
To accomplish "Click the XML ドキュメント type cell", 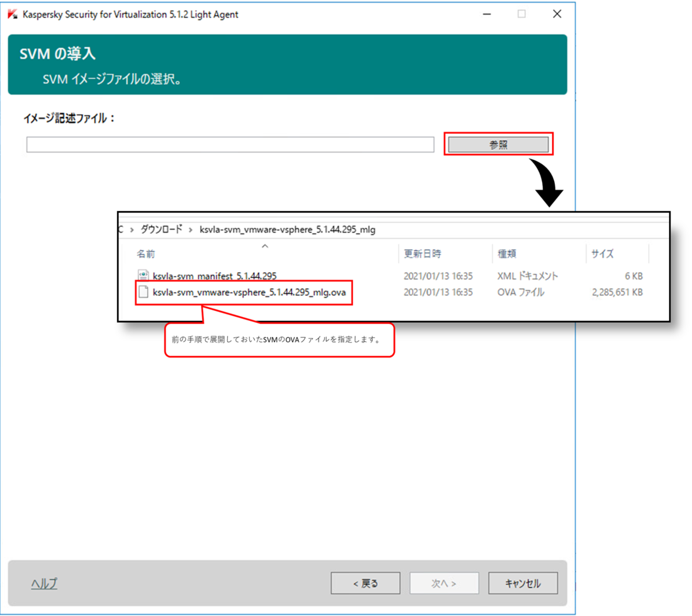I will tap(528, 276).
